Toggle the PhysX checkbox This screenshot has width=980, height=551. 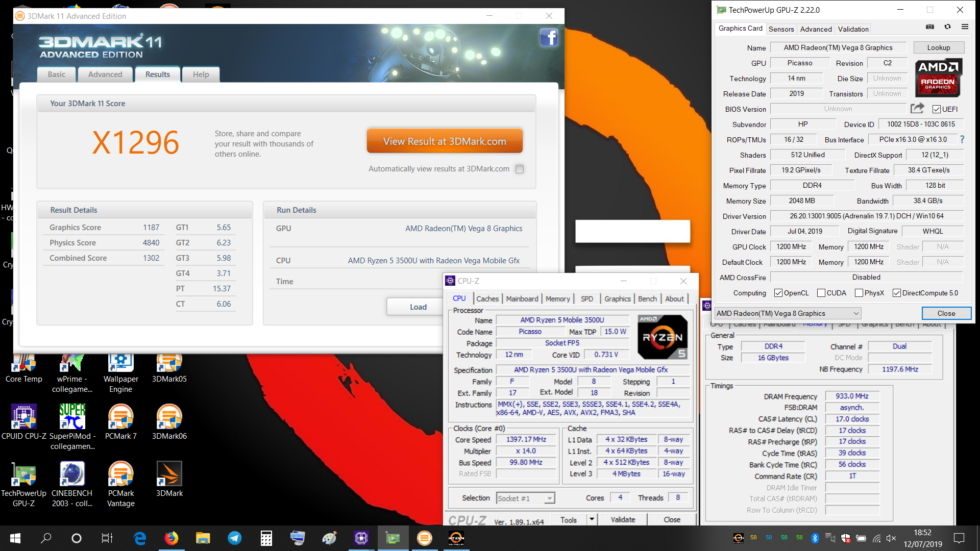pyautogui.click(x=859, y=293)
